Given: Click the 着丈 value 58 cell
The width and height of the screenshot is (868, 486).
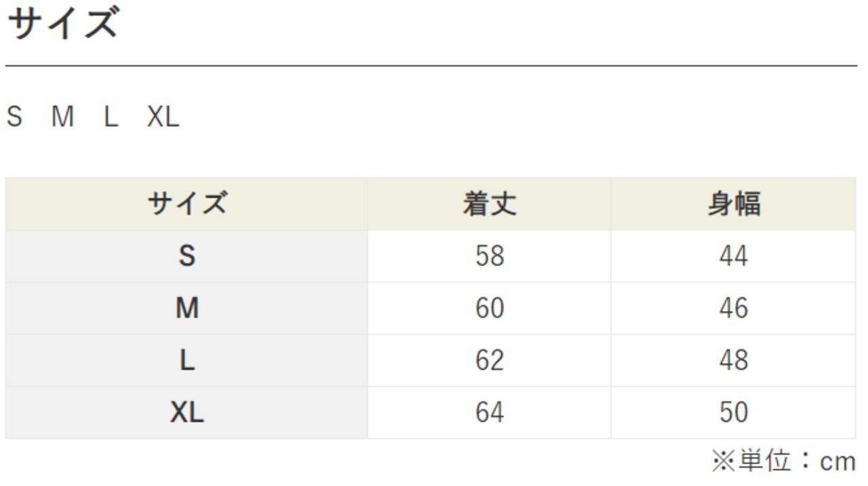Looking at the screenshot, I should tap(489, 256).
